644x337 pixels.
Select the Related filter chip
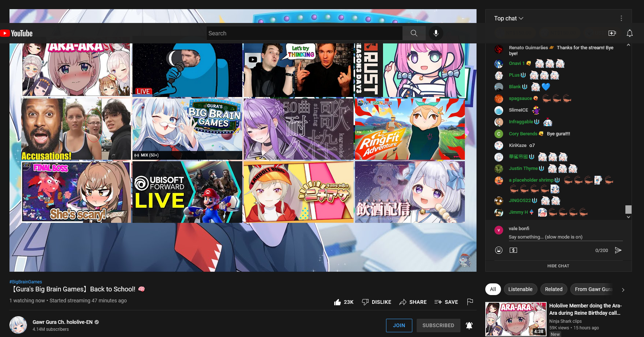tap(554, 289)
